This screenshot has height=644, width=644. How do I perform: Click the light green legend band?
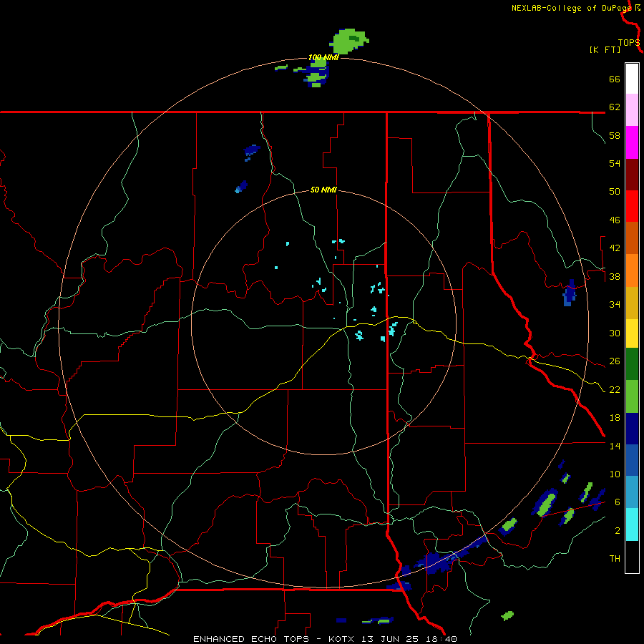(x=632, y=396)
